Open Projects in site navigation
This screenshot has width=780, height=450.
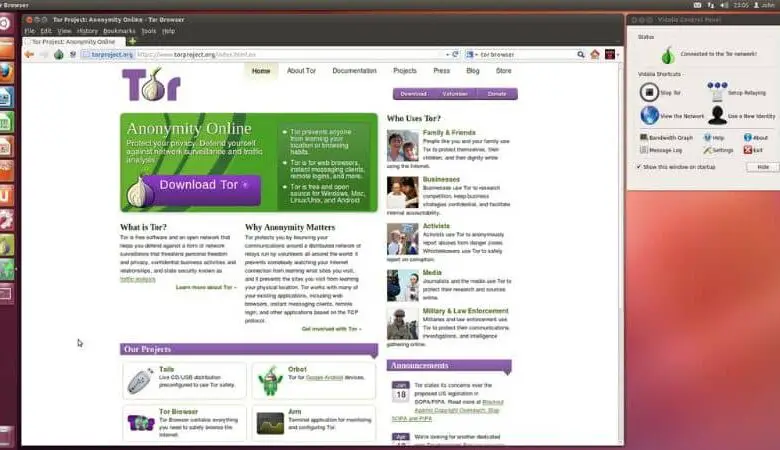pyautogui.click(x=405, y=71)
